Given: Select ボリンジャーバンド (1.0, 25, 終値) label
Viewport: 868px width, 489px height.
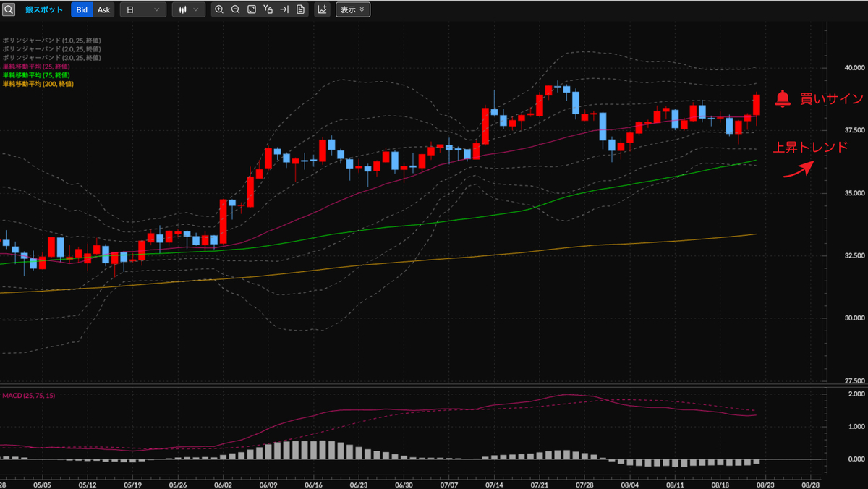Looking at the screenshot, I should coord(51,41).
